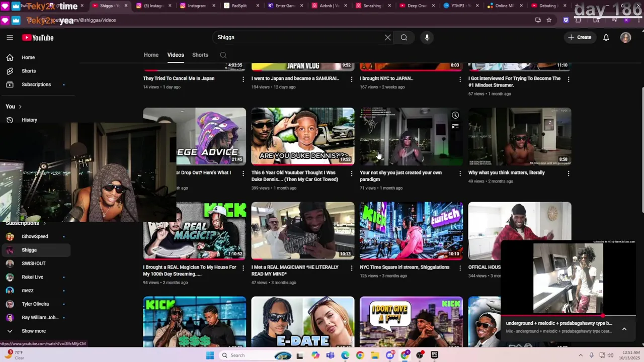This screenshot has height=362, width=644.
Task: Open Epic Games Launcher from the taskbar
Action: pos(435,355)
